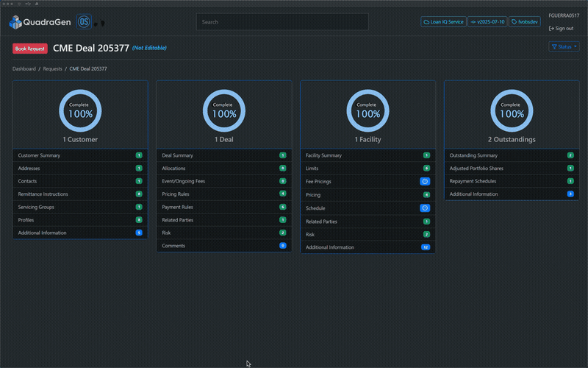Open Deal Summary row
This screenshot has height=368, width=588.
coord(224,155)
